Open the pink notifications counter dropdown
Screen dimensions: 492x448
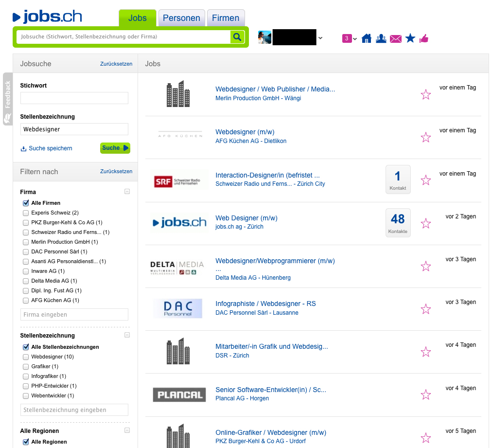pyautogui.click(x=350, y=38)
